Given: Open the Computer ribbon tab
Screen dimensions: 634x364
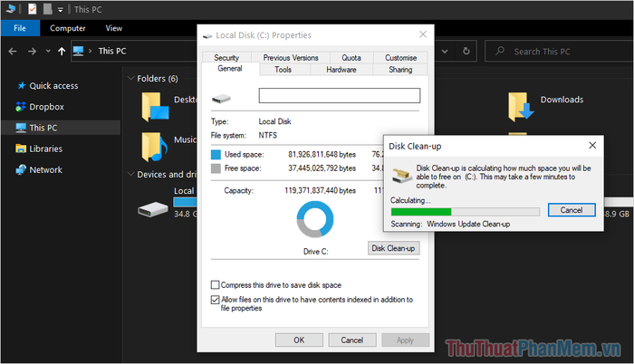Looking at the screenshot, I should (x=68, y=28).
